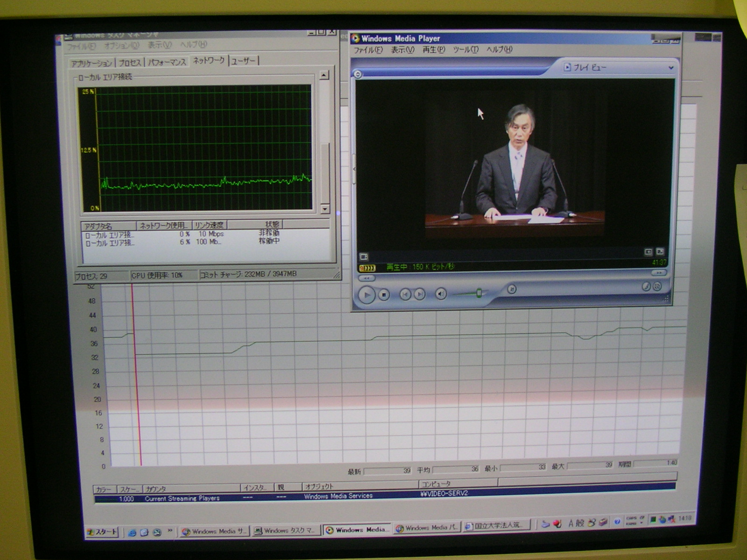
Task: Switch to the ユーザー tab
Action: pos(243,61)
